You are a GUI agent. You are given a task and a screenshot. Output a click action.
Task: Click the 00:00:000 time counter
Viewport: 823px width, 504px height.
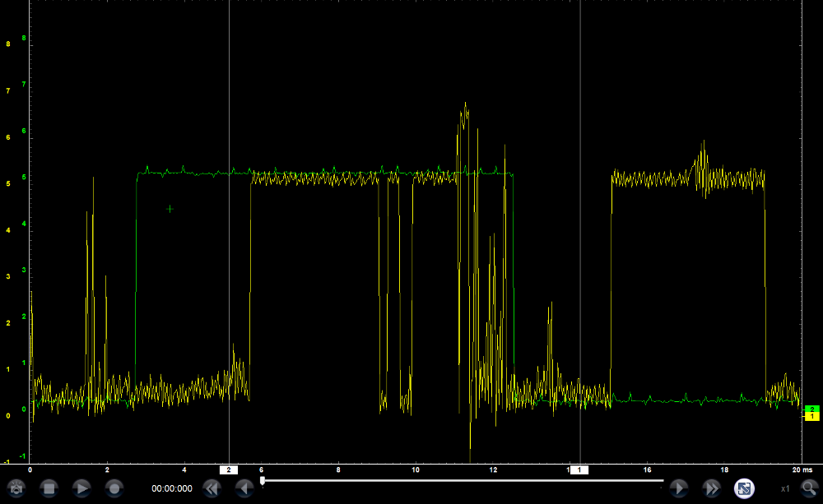pyautogui.click(x=171, y=488)
